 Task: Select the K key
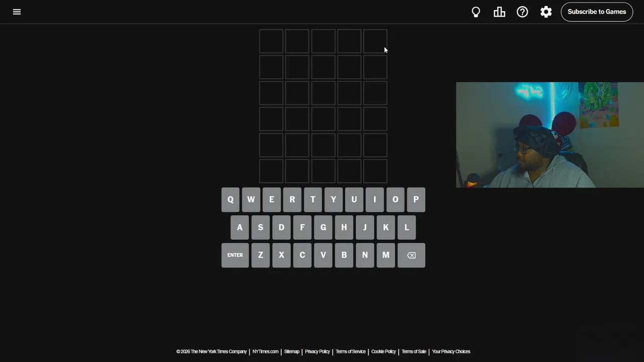tap(386, 227)
